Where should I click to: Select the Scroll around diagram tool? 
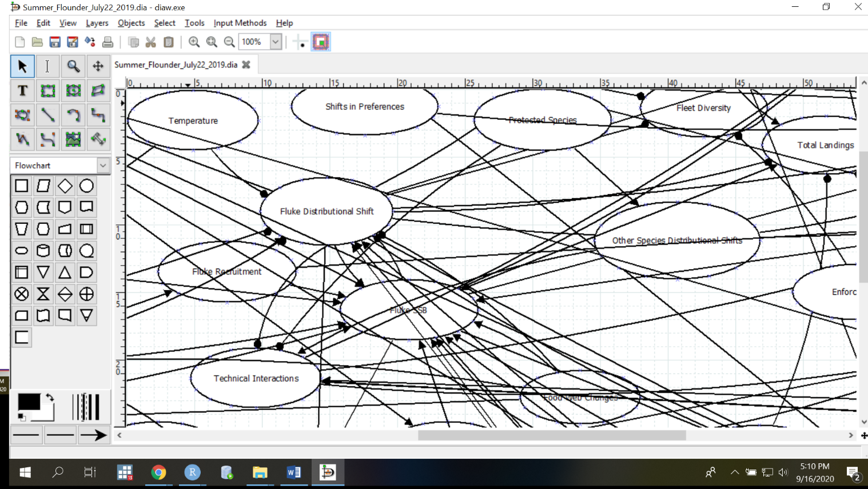pos(98,66)
